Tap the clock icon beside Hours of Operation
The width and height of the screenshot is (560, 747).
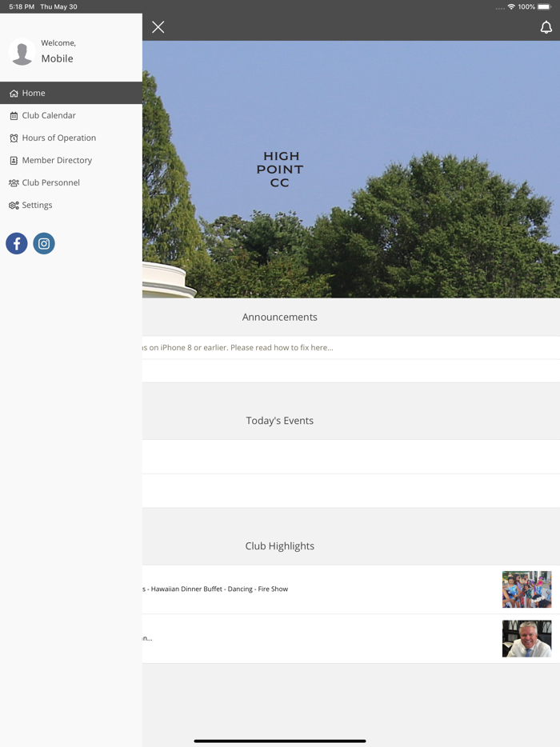pyautogui.click(x=14, y=138)
